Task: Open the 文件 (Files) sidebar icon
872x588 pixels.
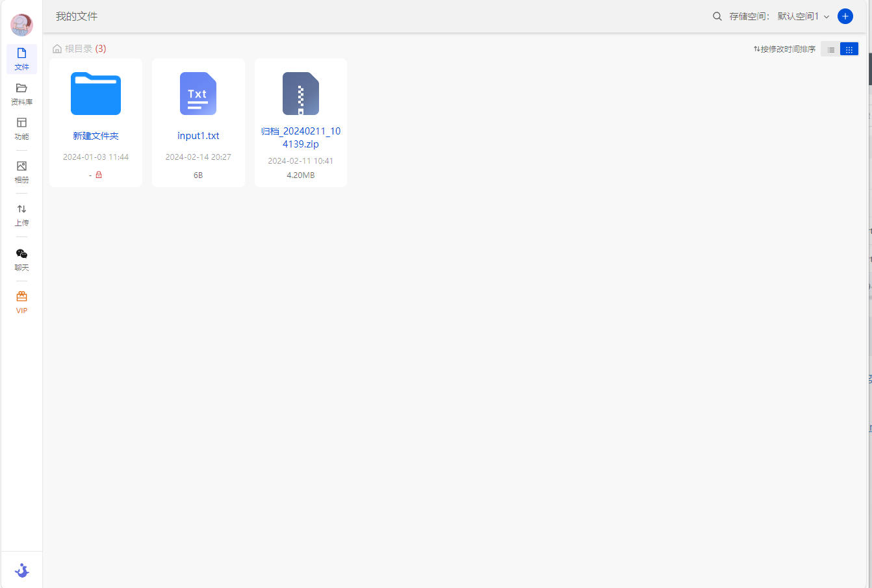Action: tap(21, 58)
